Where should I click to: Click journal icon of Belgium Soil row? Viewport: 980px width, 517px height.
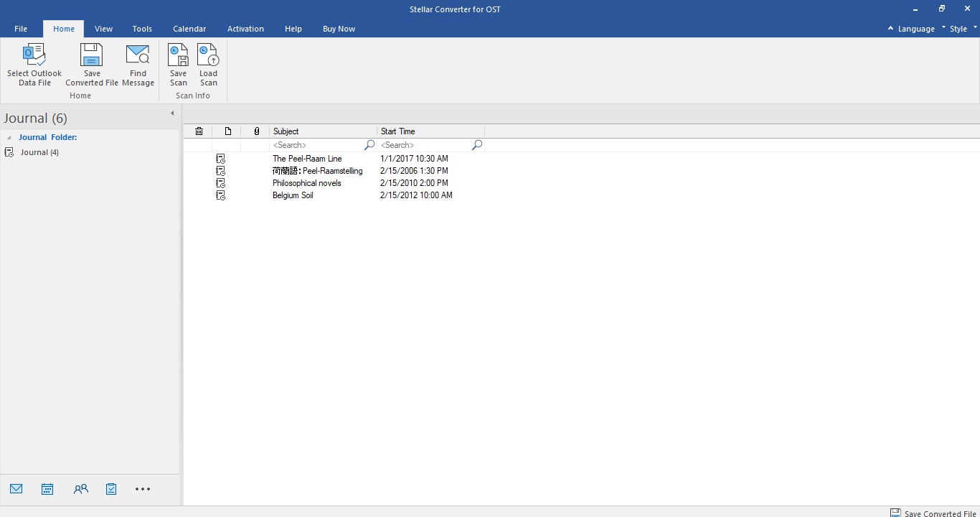coord(220,195)
